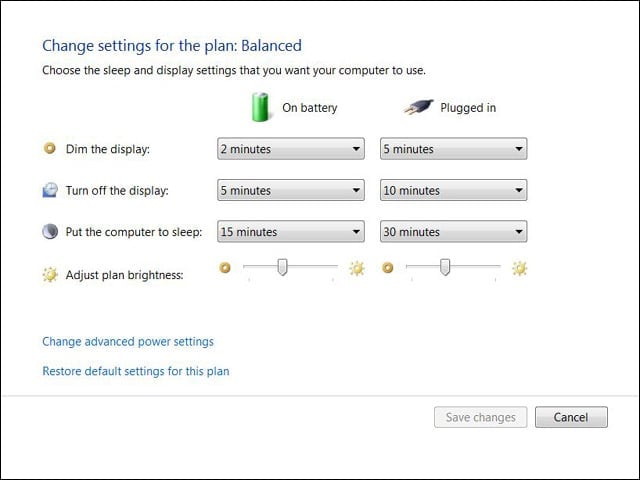Image resolution: width=640 pixels, height=480 pixels.
Task: Click the sleep moon icon
Action: click(x=50, y=231)
